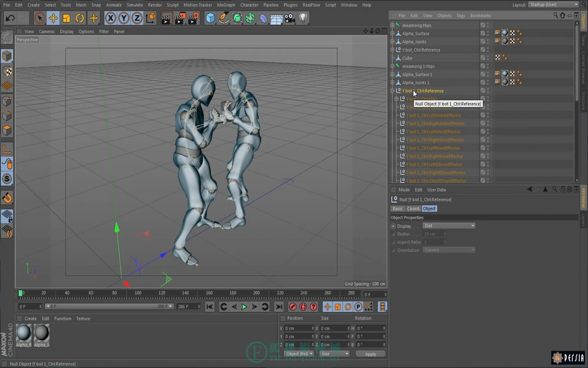Image resolution: width=588 pixels, height=368 pixels.
Task: Open Edit Render Settings gear clapperboard
Action: pyautogui.click(x=193, y=18)
